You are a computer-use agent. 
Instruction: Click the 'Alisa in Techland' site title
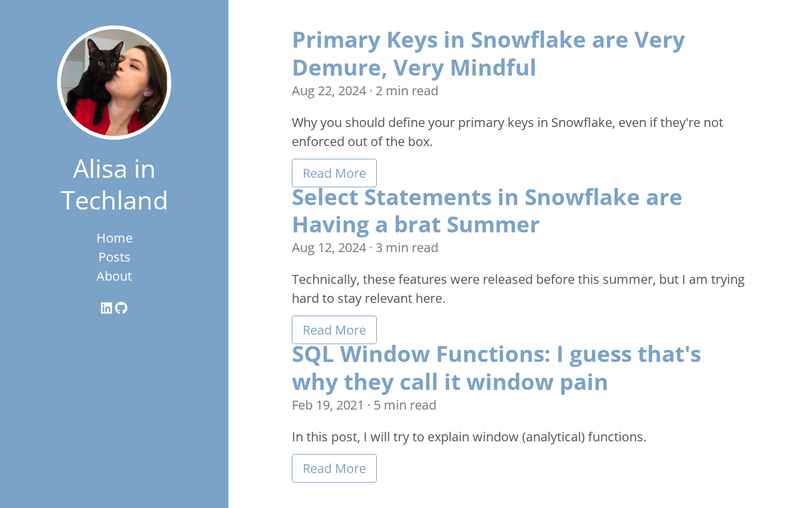click(x=114, y=184)
